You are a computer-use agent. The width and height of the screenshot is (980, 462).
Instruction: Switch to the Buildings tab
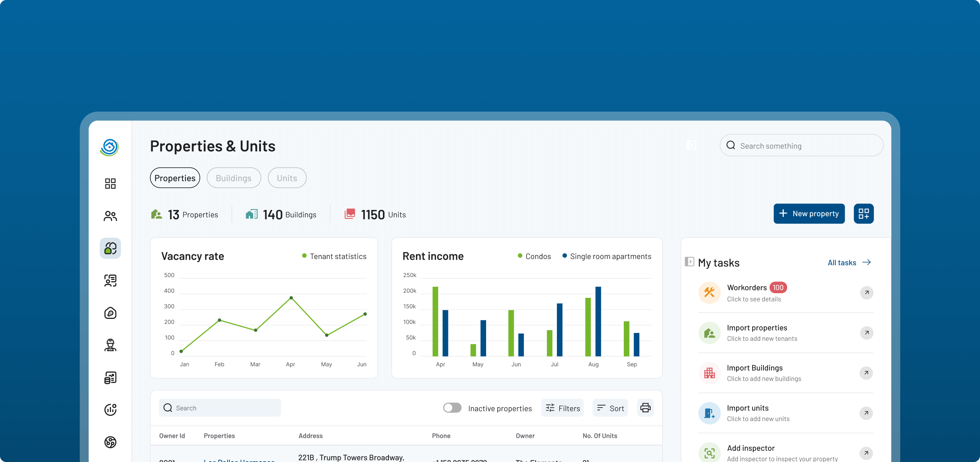[x=234, y=178]
